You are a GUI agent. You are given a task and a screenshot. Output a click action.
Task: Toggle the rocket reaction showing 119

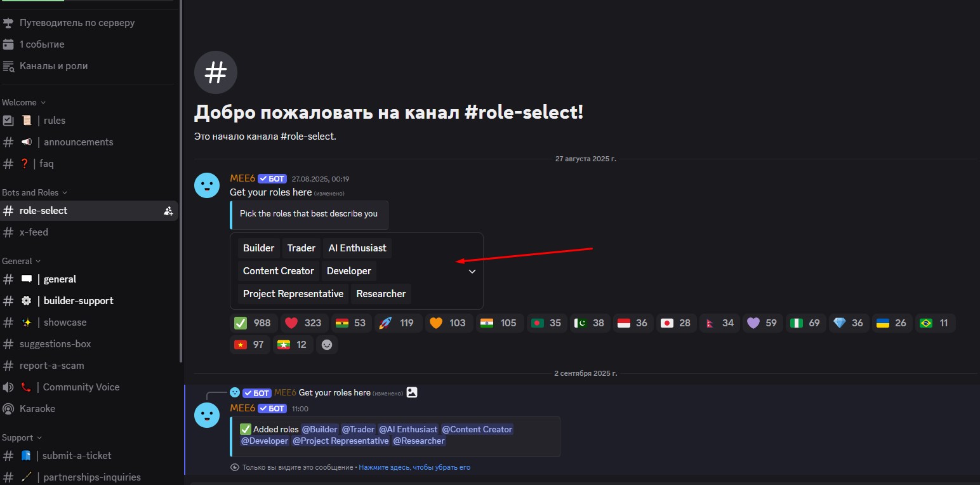point(396,323)
